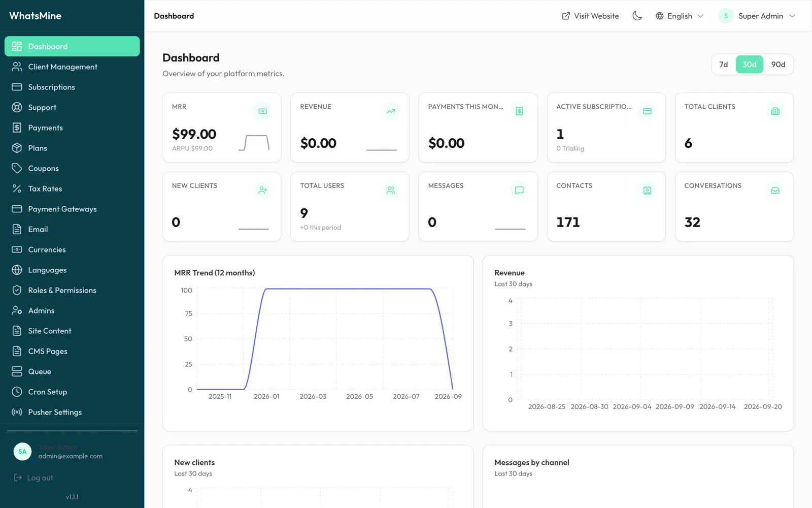Click the Log out button
812x508 pixels.
pyautogui.click(x=33, y=478)
